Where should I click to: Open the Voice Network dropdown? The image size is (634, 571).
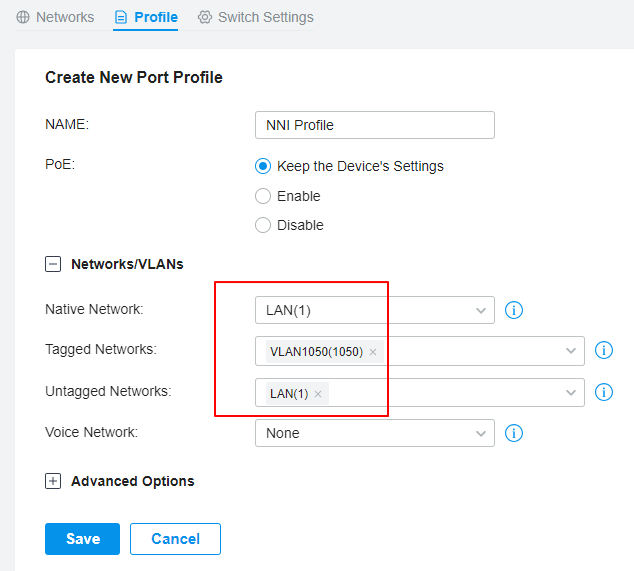[375, 433]
